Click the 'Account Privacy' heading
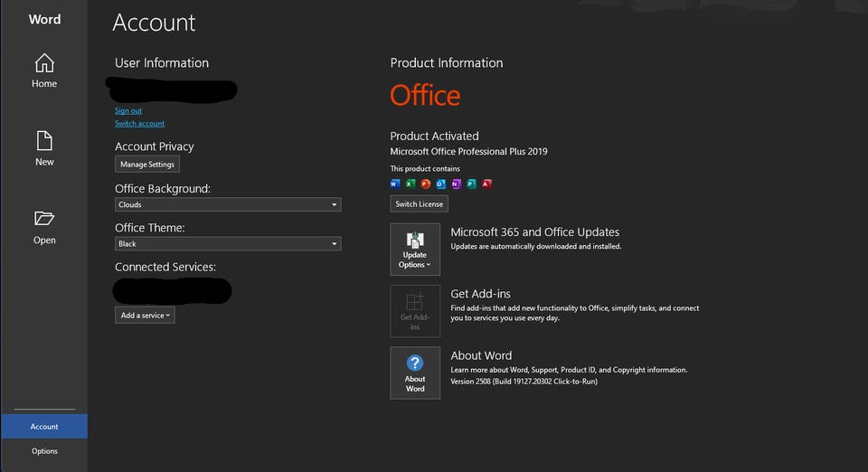 point(155,146)
